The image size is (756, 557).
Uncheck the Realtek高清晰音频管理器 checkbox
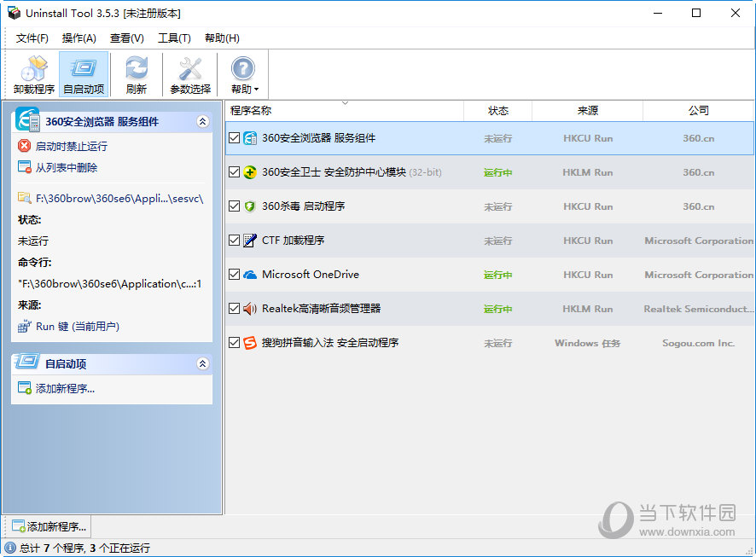point(235,309)
